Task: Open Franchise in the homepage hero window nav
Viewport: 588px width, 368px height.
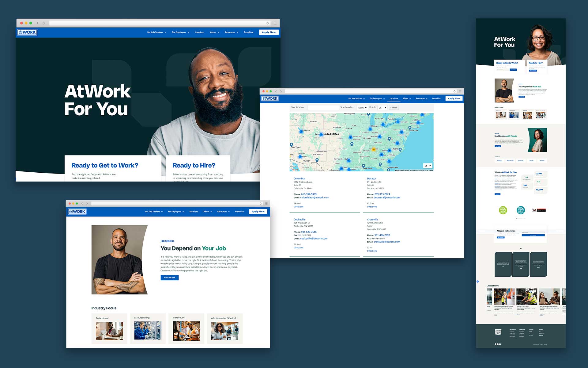Action: pos(248,32)
